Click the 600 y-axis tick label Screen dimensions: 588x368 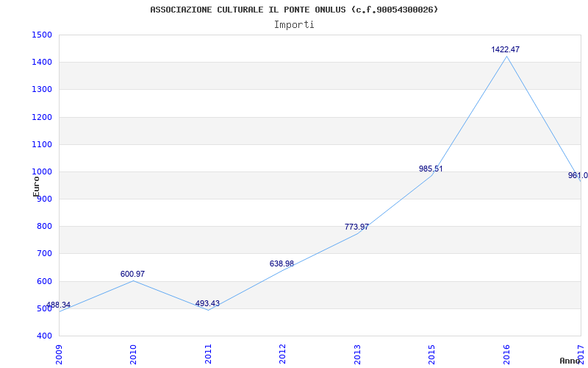44,282
